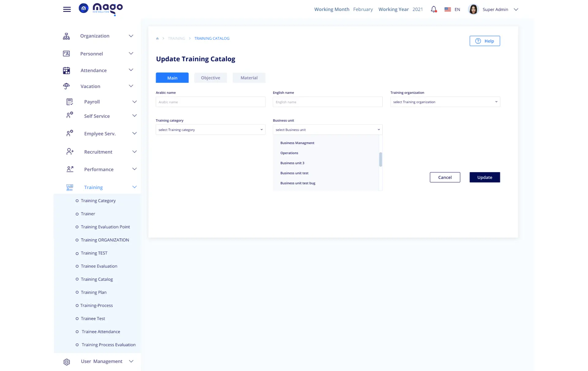Click the Recruitment add-person icon

point(70,152)
